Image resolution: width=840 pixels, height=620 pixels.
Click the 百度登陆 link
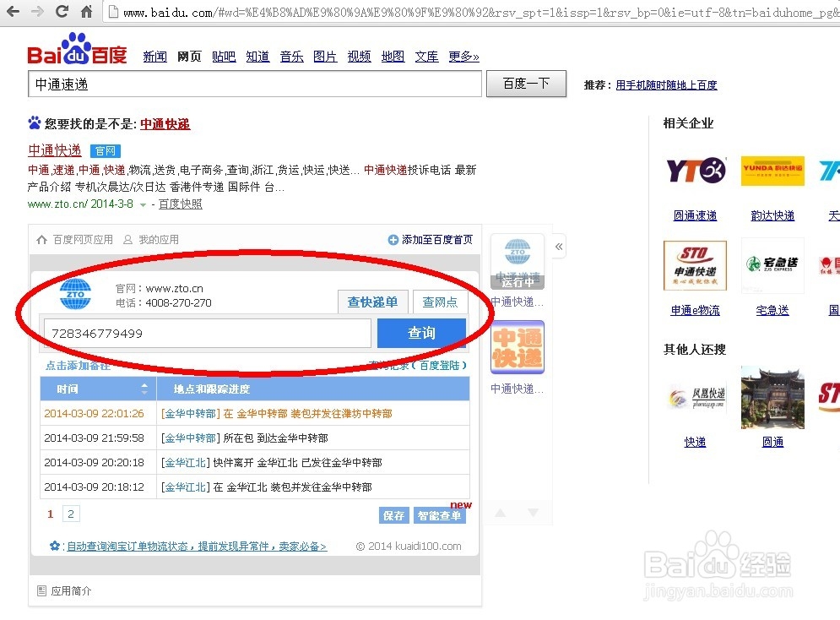coord(439,366)
